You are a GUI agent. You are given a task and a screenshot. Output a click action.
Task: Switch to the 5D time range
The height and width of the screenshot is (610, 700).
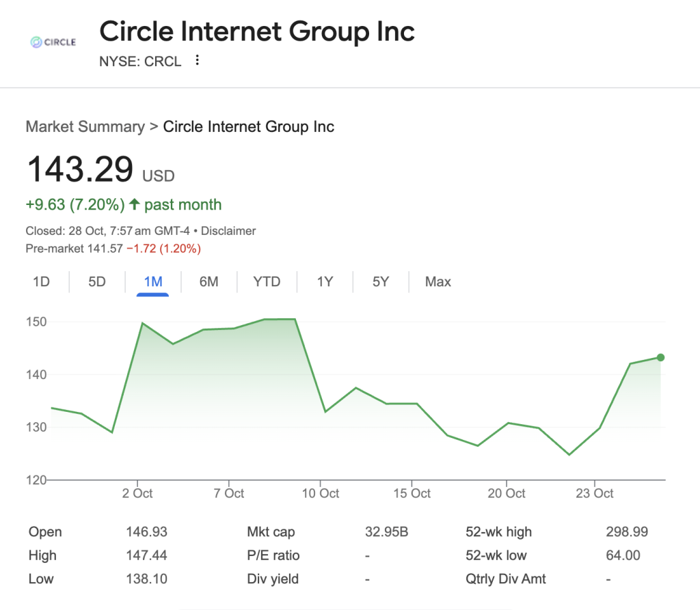pos(97,281)
